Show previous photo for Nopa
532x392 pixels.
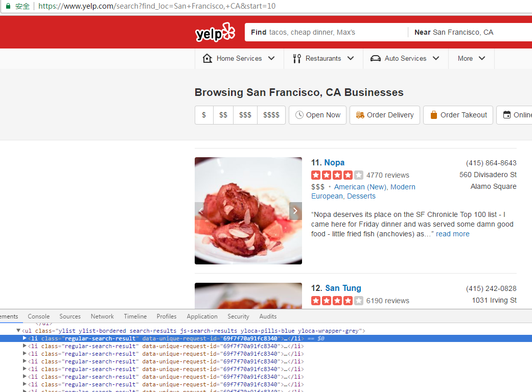pos(201,211)
